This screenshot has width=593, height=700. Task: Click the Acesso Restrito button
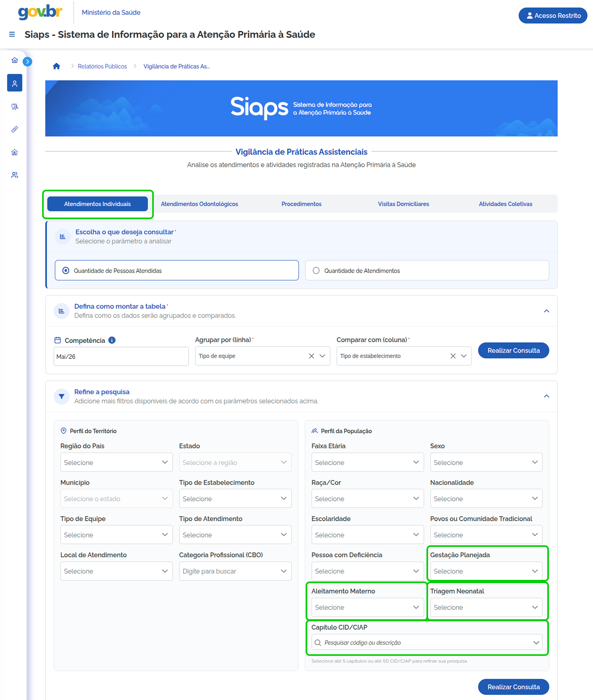pos(553,16)
